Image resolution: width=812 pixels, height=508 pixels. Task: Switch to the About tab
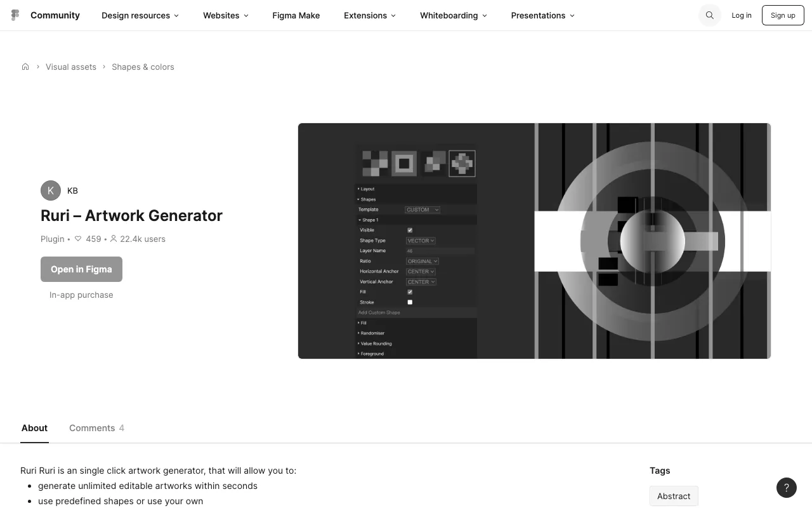(x=34, y=428)
